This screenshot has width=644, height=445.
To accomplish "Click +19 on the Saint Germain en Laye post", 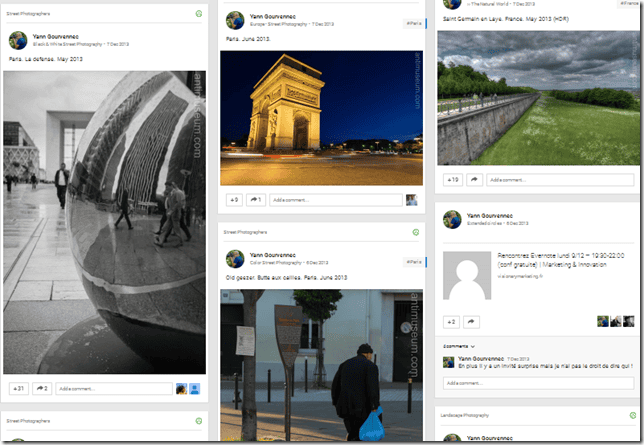I will pyautogui.click(x=453, y=180).
